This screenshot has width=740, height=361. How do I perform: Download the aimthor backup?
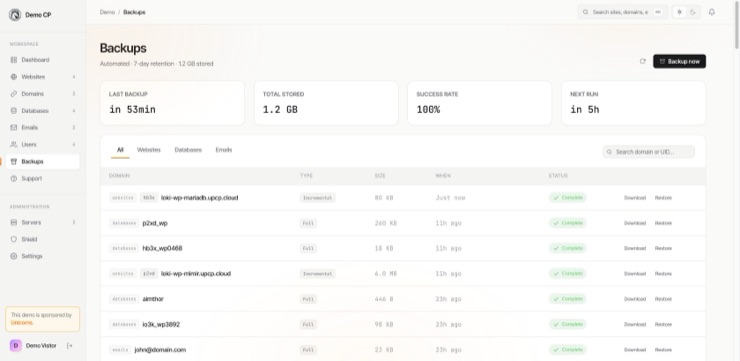coord(635,299)
